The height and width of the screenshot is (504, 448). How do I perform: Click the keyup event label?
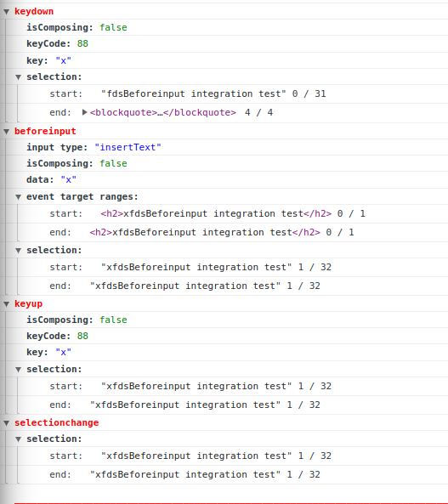pos(29,303)
